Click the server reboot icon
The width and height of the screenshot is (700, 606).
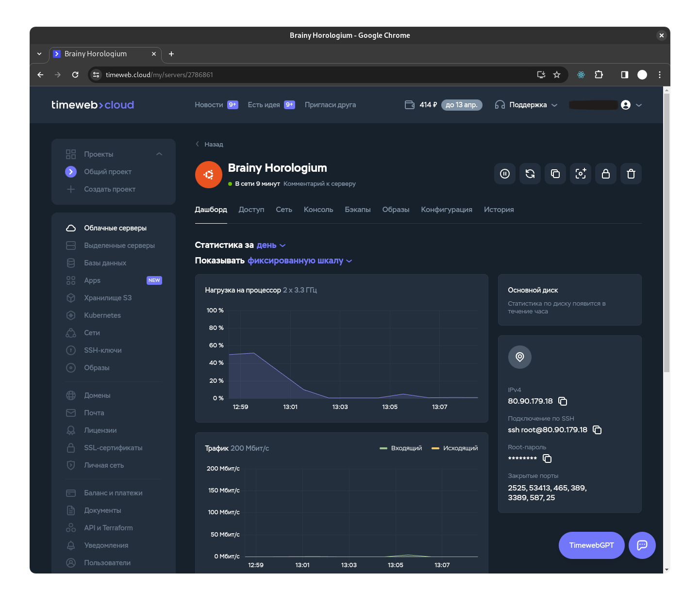530,174
